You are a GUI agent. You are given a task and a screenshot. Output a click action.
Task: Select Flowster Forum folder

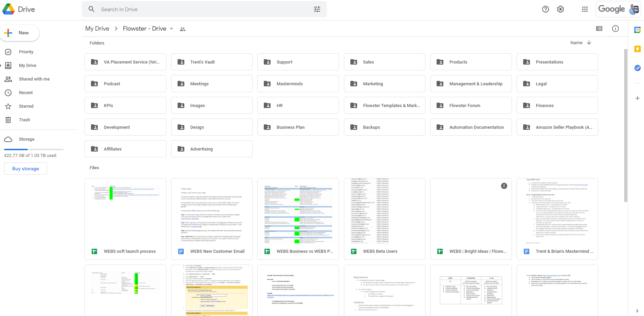tap(471, 105)
